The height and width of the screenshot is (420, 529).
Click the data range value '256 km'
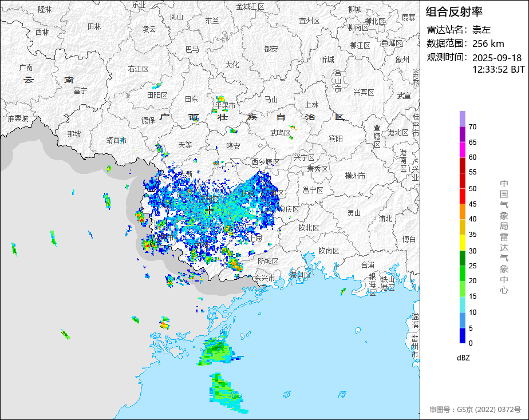click(488, 43)
